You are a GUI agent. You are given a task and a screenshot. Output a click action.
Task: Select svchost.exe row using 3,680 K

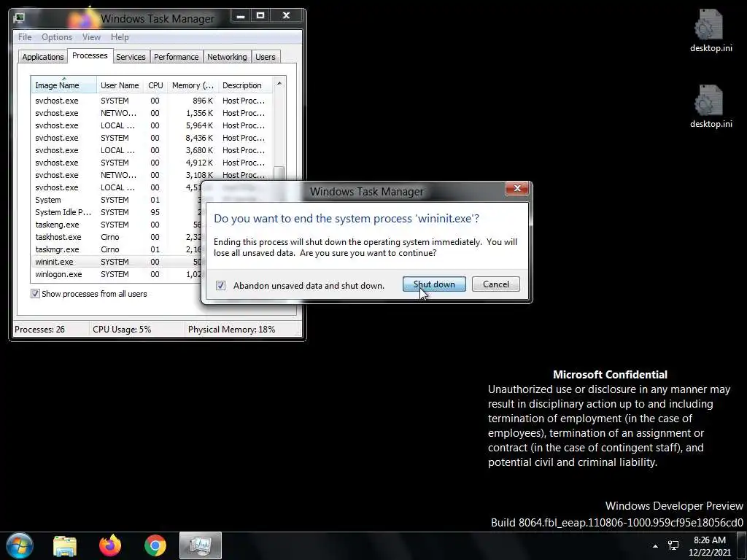152,150
